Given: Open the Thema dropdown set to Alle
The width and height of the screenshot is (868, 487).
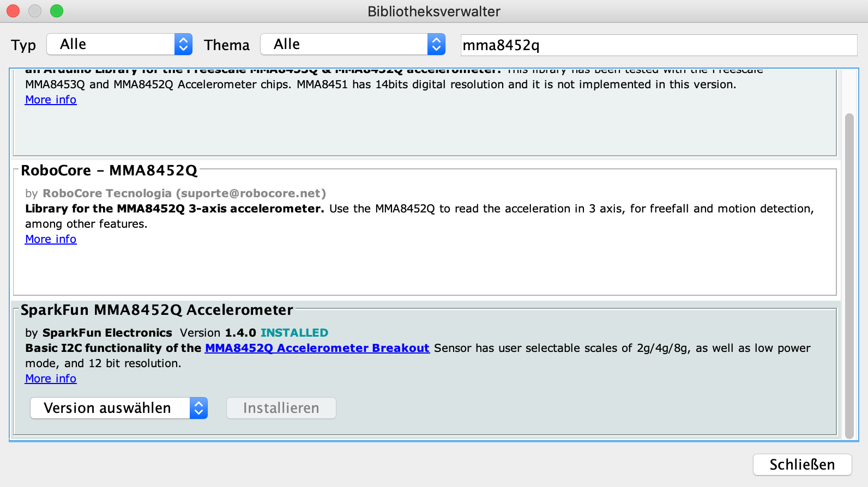Looking at the screenshot, I should click(353, 44).
